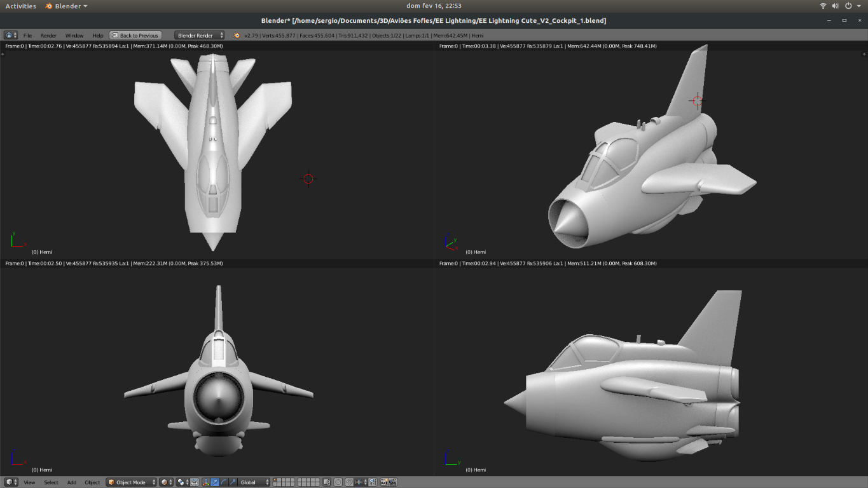Open the Select menu in 3D view header
868x488 pixels.
coord(51,482)
